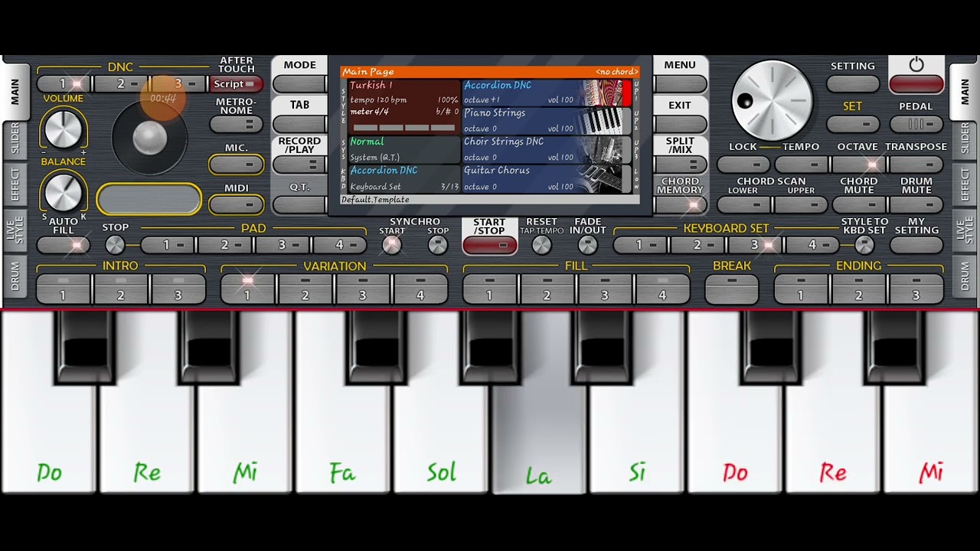
Task: Tap the Synchro Stop round button
Action: coord(438,245)
